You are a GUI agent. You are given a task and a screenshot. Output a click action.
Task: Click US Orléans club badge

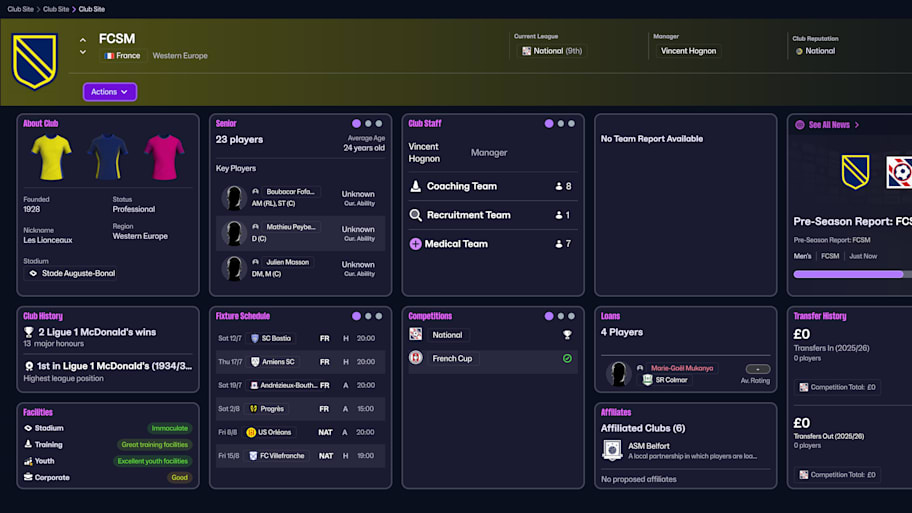pyautogui.click(x=251, y=433)
